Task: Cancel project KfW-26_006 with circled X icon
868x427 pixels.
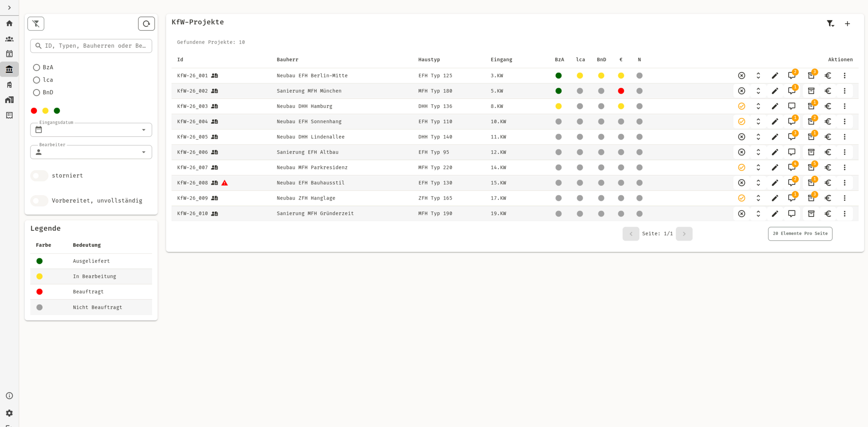Action: pyautogui.click(x=742, y=152)
